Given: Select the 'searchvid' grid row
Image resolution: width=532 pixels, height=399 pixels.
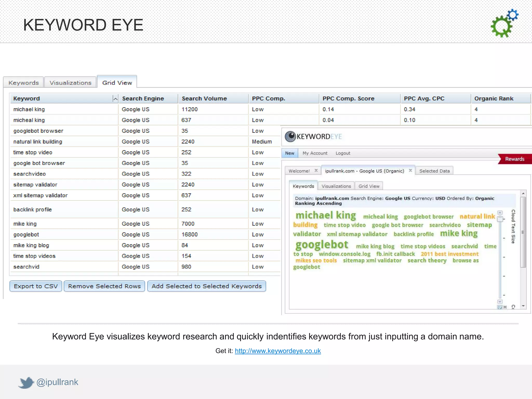Looking at the screenshot, I should click(145, 267).
